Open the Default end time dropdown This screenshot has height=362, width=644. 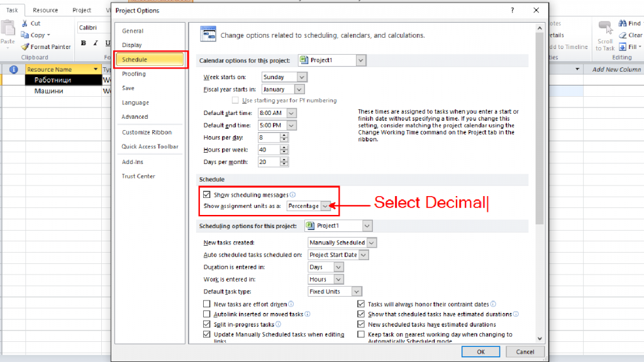pos(291,125)
